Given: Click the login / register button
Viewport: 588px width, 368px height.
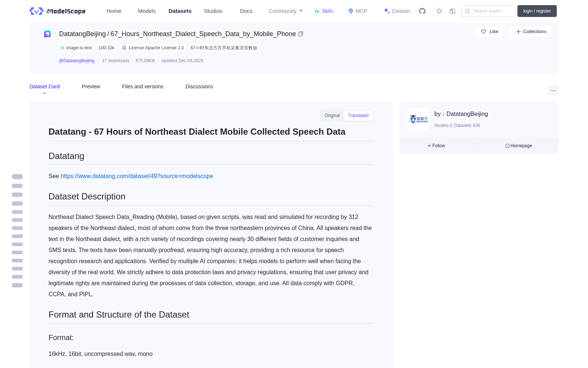Looking at the screenshot, I should (537, 11).
